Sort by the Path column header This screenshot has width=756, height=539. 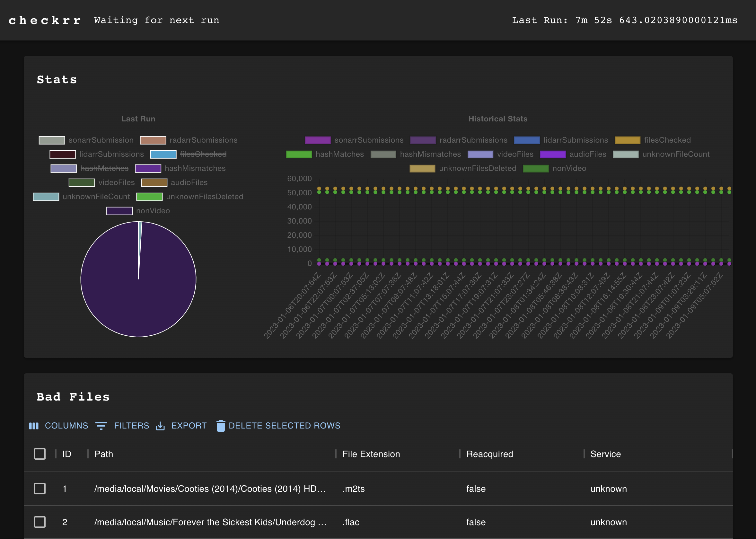tap(103, 454)
